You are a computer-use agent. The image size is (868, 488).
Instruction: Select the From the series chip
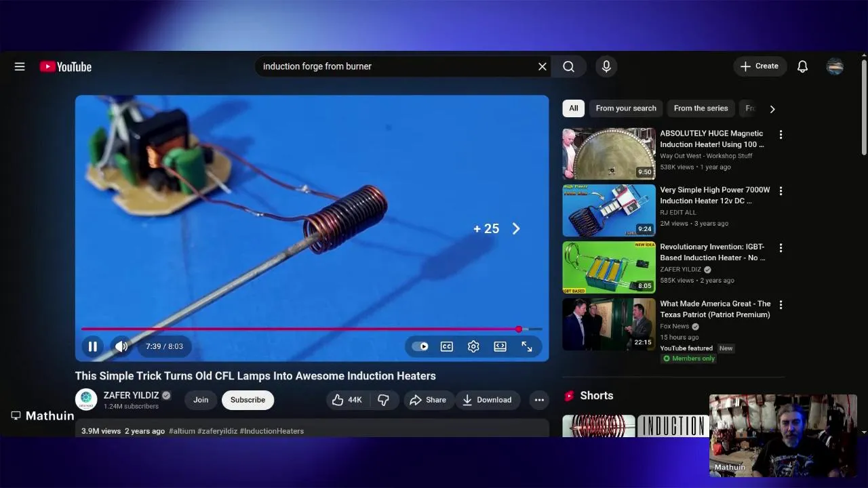pyautogui.click(x=701, y=108)
